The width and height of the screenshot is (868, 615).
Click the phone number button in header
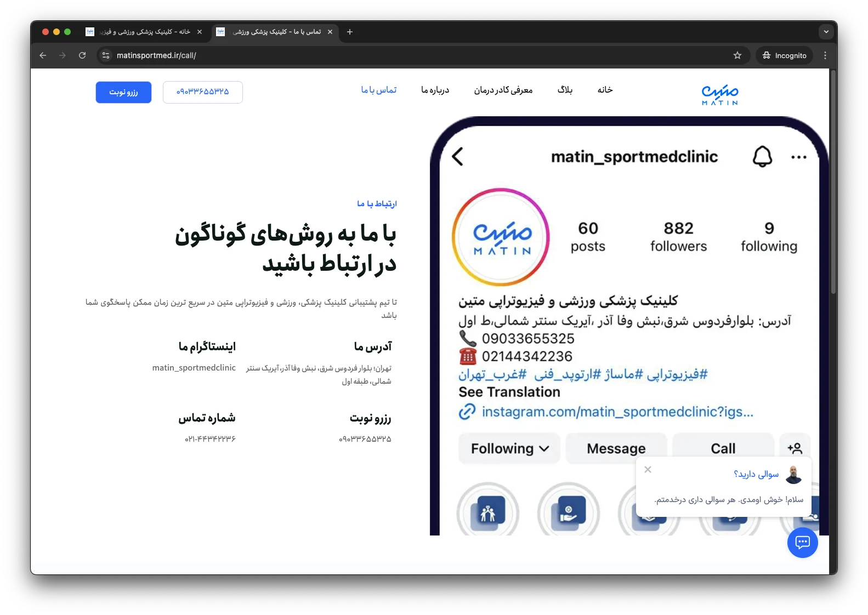click(x=203, y=92)
